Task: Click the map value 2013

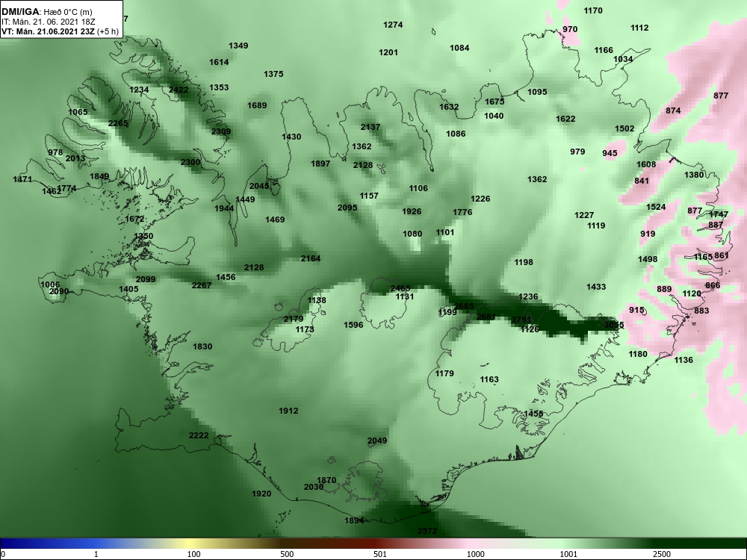Action: click(75, 158)
